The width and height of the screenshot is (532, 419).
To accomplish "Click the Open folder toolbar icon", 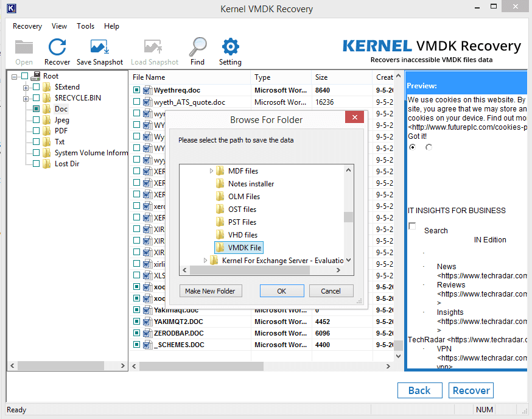I will [24, 47].
